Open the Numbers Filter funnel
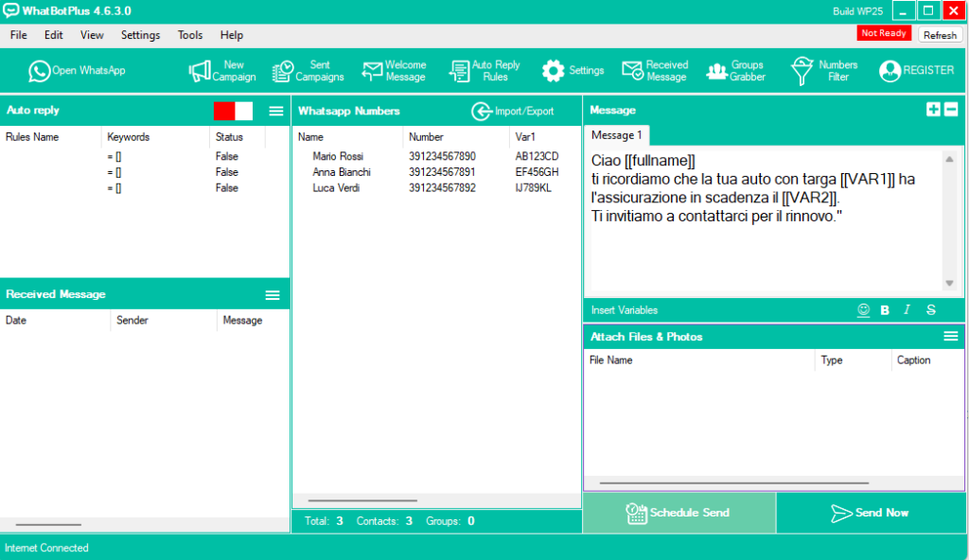 click(x=802, y=71)
